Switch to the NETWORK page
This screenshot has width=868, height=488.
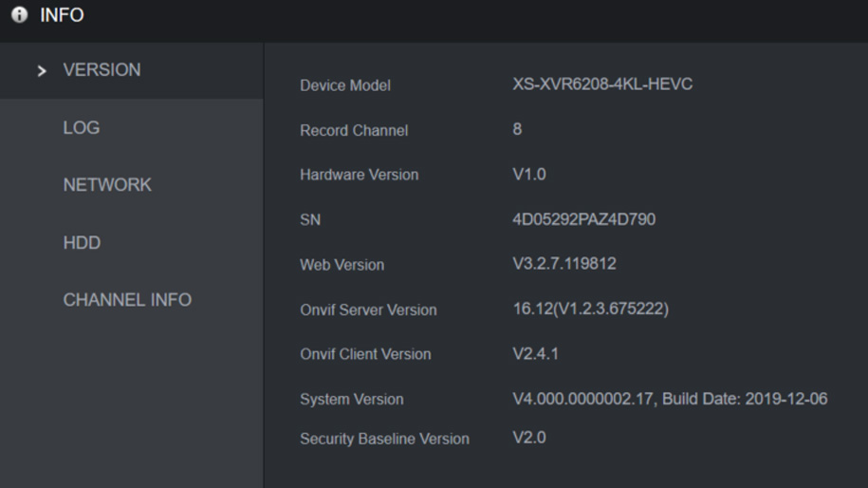(107, 185)
